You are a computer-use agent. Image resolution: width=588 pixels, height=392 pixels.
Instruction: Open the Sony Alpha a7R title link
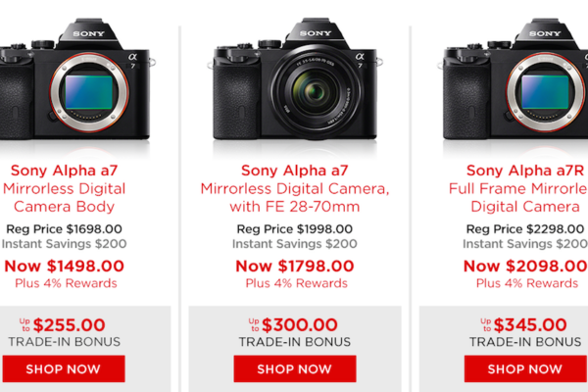coord(526,171)
